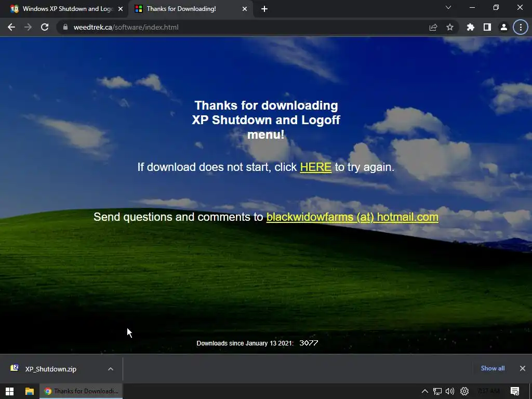532x399 pixels.
Task: Open the notification center icon
Action: point(515,391)
